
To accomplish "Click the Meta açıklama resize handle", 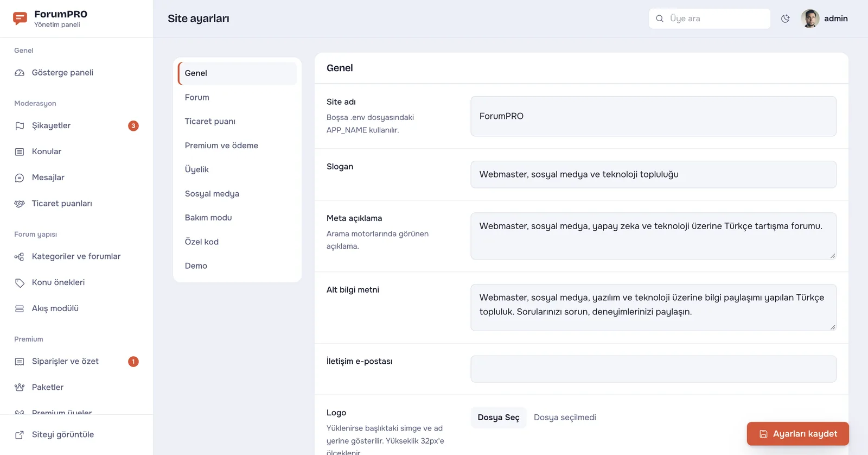I will tap(832, 256).
